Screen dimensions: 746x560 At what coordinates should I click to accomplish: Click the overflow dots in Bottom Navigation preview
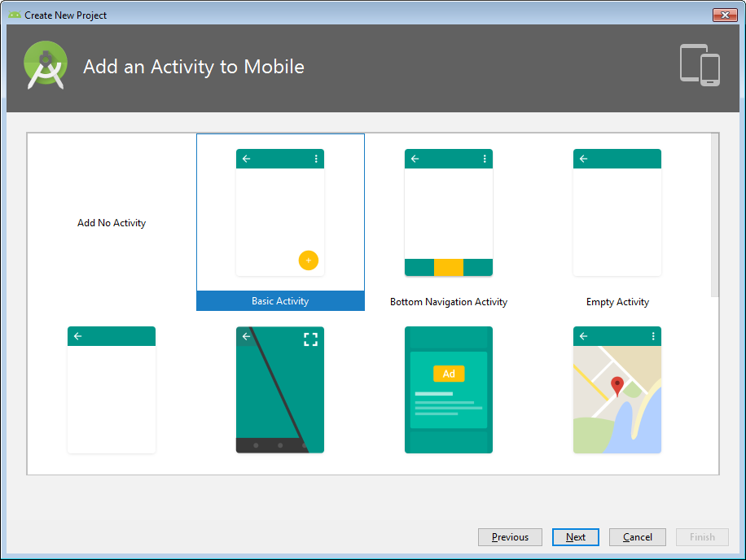tap(485, 159)
